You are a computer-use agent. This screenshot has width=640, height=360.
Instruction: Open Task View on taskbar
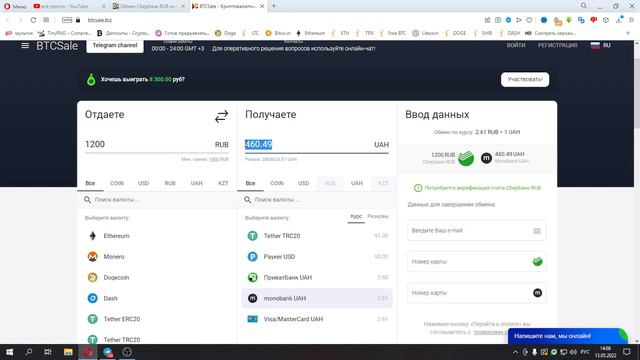pyautogui.click(x=48, y=352)
